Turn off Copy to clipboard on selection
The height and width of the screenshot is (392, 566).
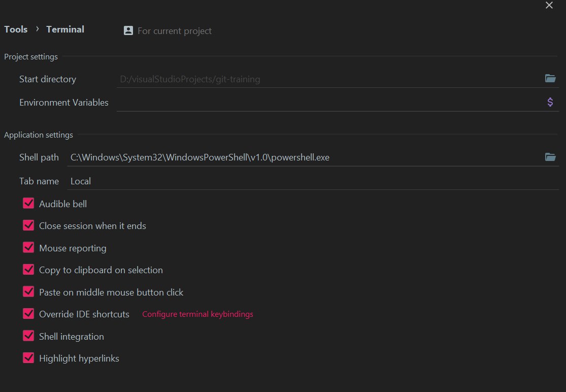28,270
